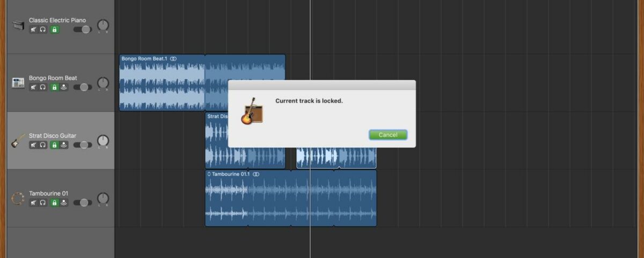Click the GarageBand guitar icon in the dialog

252,111
